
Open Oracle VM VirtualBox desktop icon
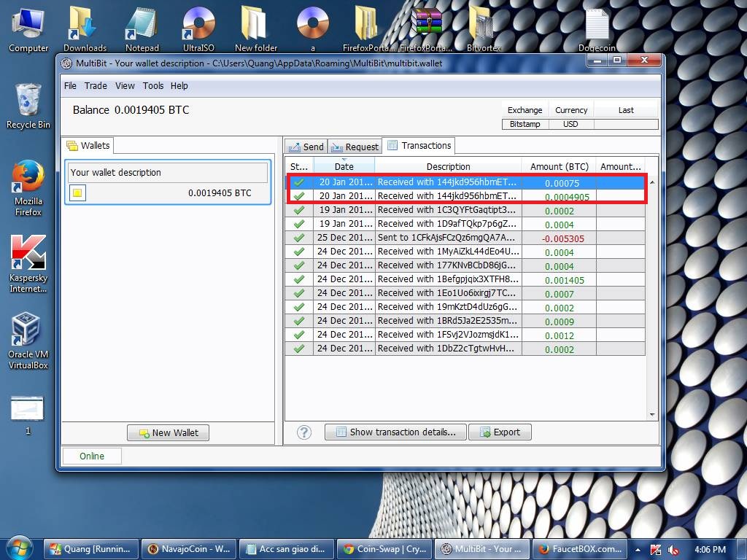[28, 341]
